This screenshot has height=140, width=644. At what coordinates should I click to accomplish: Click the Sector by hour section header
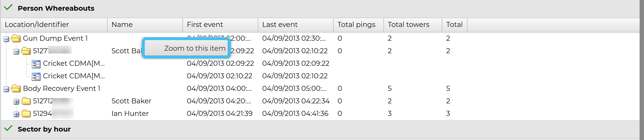pyautogui.click(x=44, y=129)
